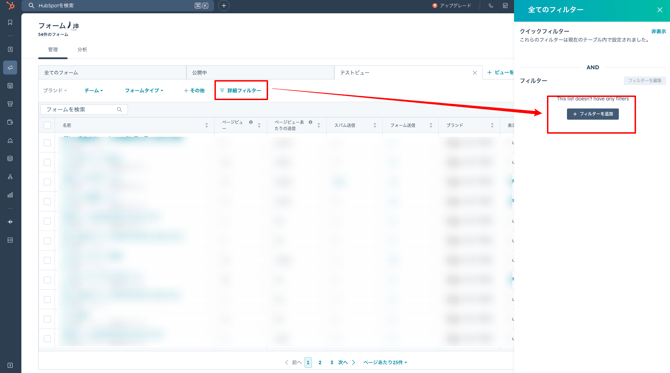Viewport: 670px width, 373px height.
Task: Click the plus quick-create button in top bar
Action: pos(224,6)
